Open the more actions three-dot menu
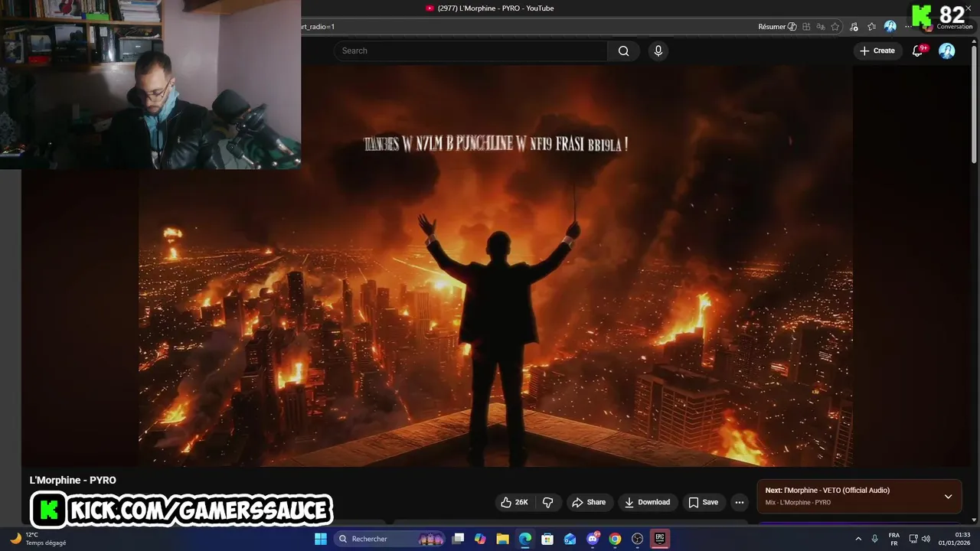 click(x=739, y=502)
